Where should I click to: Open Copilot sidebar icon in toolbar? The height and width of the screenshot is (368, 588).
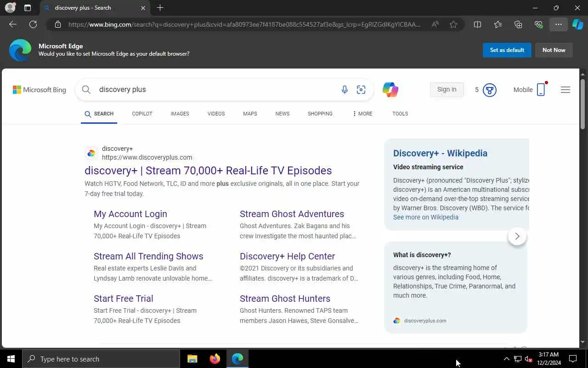coord(578,24)
